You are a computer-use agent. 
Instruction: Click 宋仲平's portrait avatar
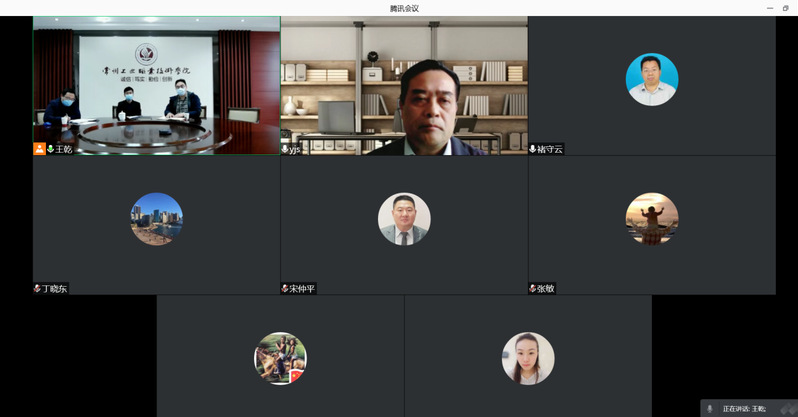click(x=404, y=219)
